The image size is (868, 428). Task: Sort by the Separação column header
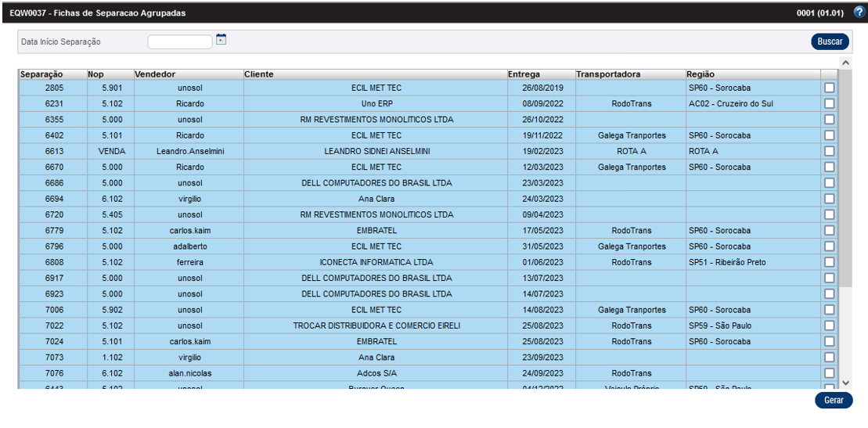[x=41, y=74]
